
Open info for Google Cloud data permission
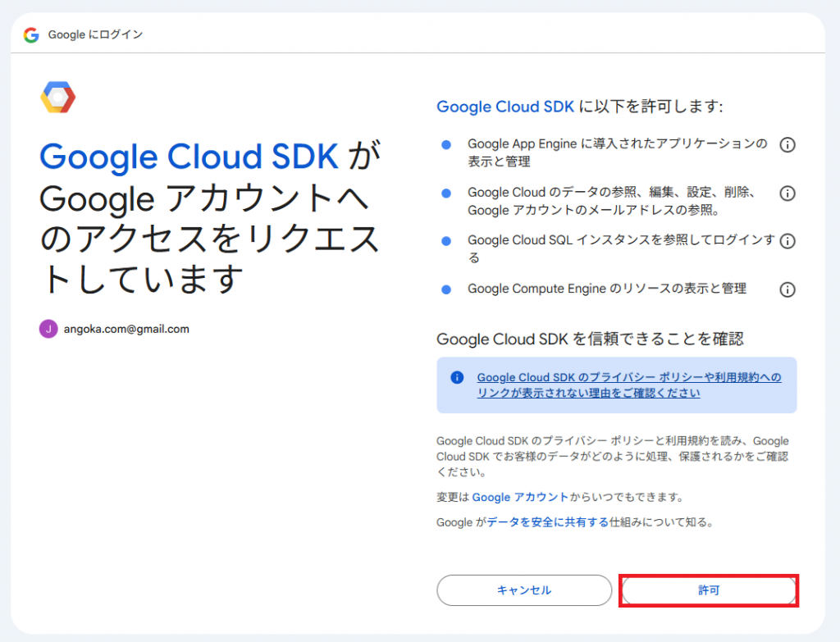pos(787,194)
